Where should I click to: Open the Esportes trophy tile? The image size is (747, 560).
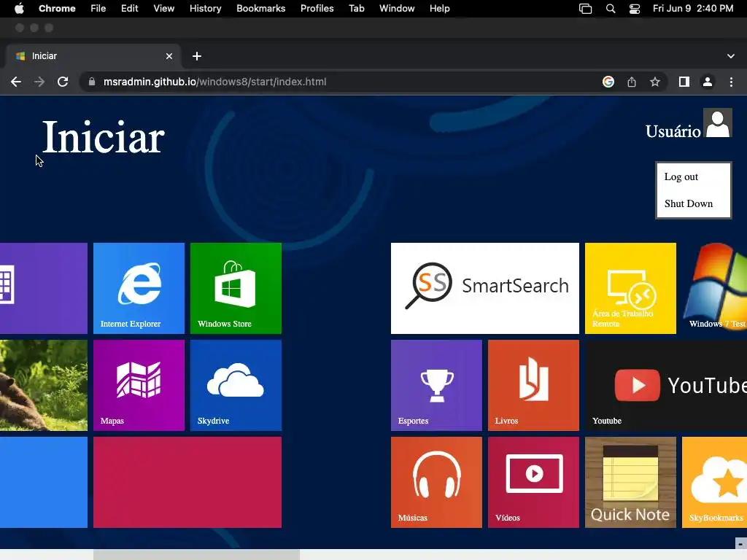[x=436, y=385]
